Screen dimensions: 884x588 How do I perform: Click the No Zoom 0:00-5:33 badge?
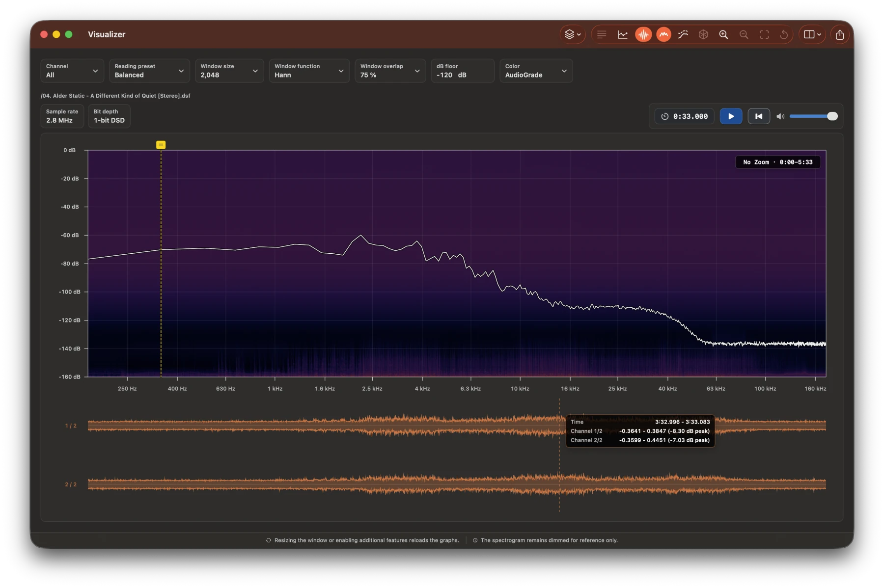tap(777, 162)
